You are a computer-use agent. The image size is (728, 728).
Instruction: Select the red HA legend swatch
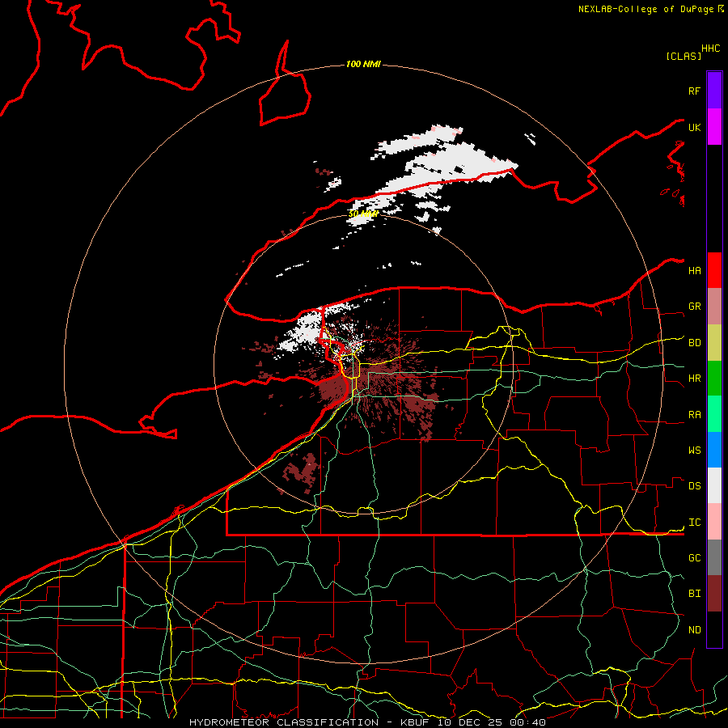(714, 270)
